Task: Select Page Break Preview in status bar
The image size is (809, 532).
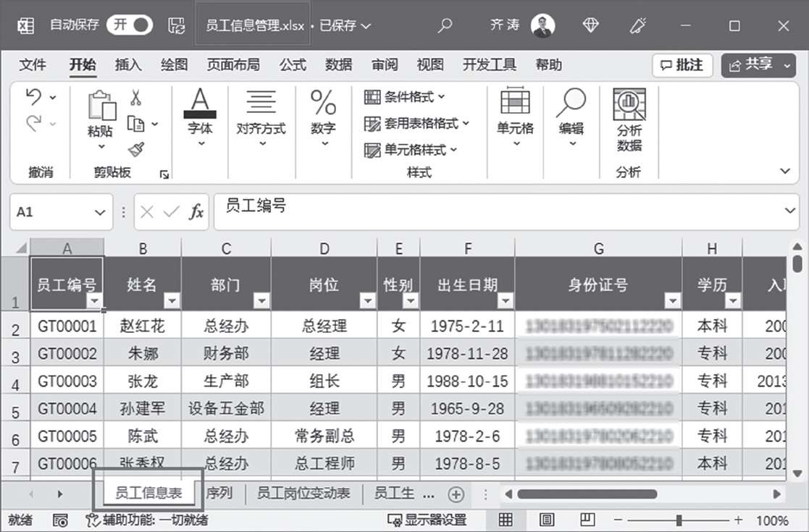Action: [587, 520]
